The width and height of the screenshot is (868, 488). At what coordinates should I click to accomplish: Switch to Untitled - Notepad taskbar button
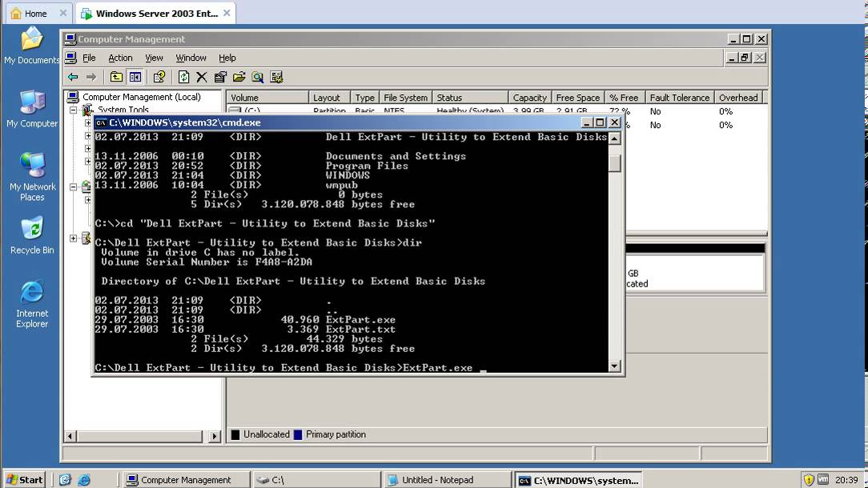pyautogui.click(x=447, y=480)
